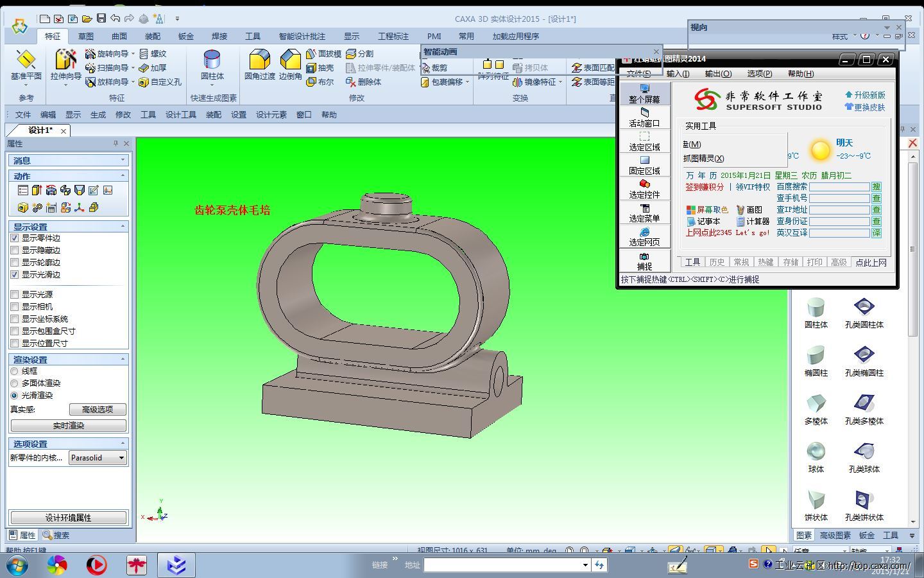The width and height of the screenshot is (924, 578).
Task: Open the taskbar 地址 address dropdown
Action: [585, 565]
